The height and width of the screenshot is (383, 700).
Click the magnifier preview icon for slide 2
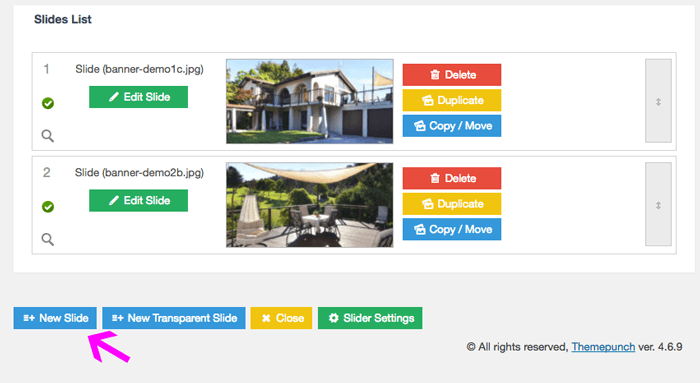[x=48, y=239]
